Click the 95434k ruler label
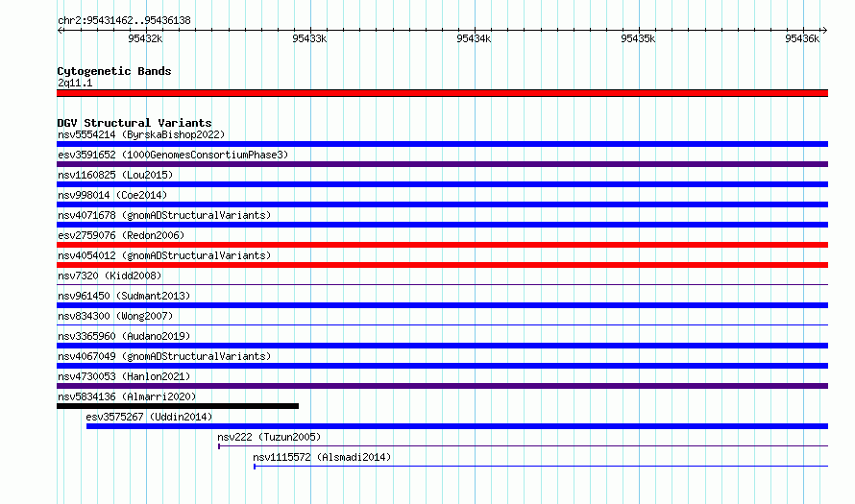 (474, 38)
